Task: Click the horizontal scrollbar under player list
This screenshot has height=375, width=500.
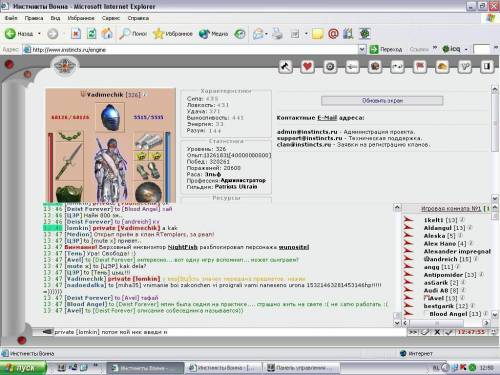Action: pyautogui.click(x=445, y=323)
